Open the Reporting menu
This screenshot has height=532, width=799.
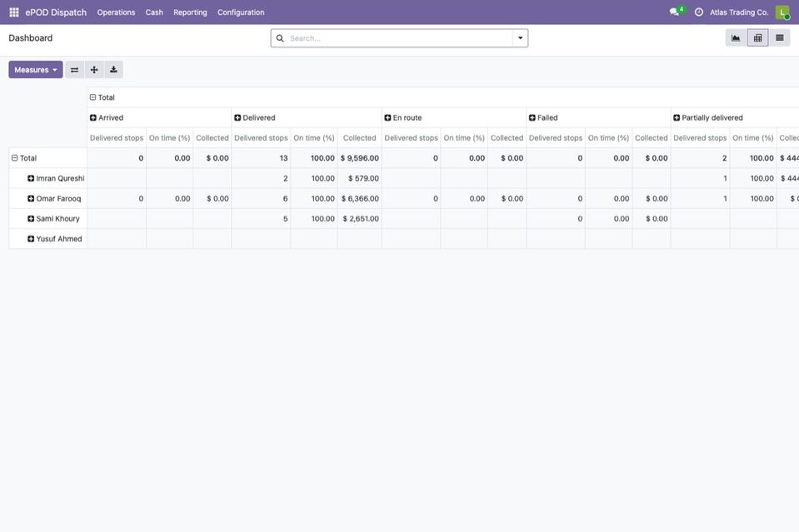(190, 12)
